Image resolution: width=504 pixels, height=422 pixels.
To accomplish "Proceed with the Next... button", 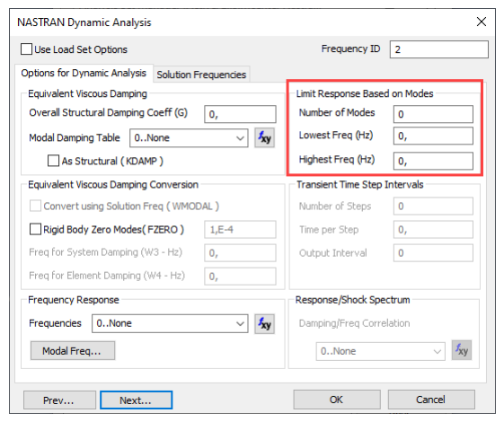I will click(x=136, y=400).
